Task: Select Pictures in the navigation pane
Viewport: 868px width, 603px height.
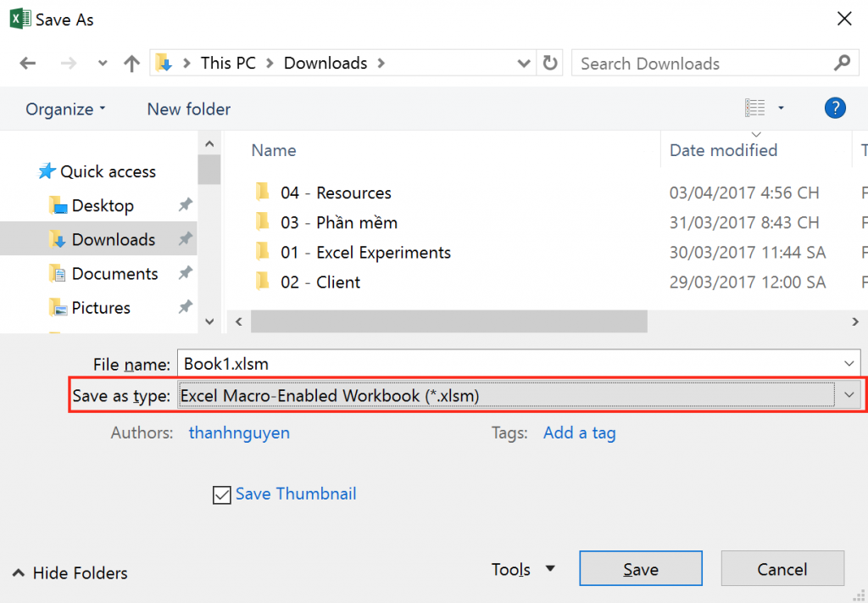Action: (x=101, y=308)
